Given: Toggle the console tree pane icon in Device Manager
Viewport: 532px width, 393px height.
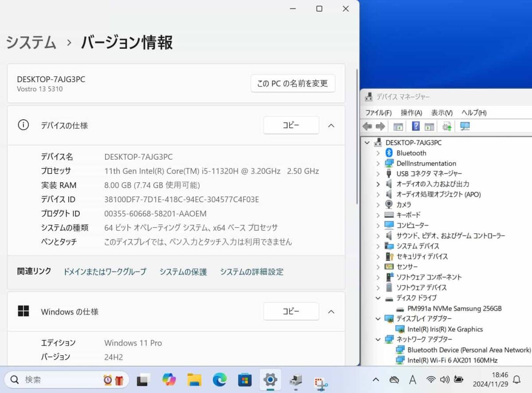Looking at the screenshot, I should click(x=398, y=126).
